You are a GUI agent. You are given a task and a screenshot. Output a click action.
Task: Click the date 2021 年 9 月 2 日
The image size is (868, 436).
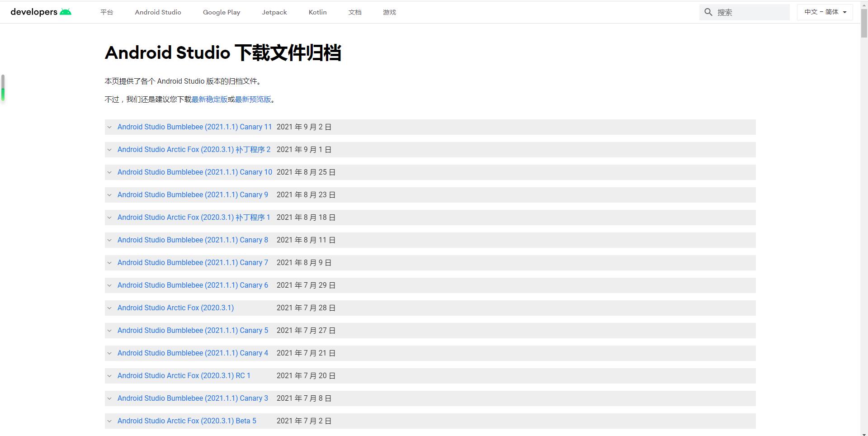[304, 127]
